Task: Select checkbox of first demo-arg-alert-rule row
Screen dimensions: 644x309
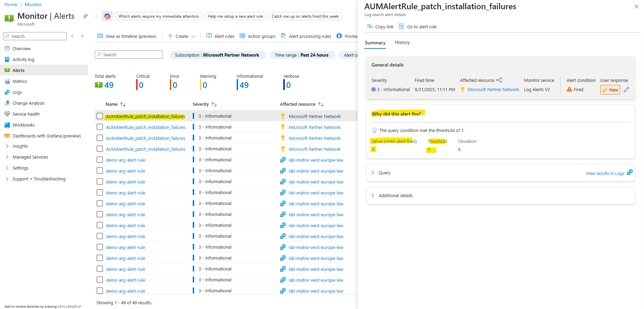Action: click(x=100, y=160)
